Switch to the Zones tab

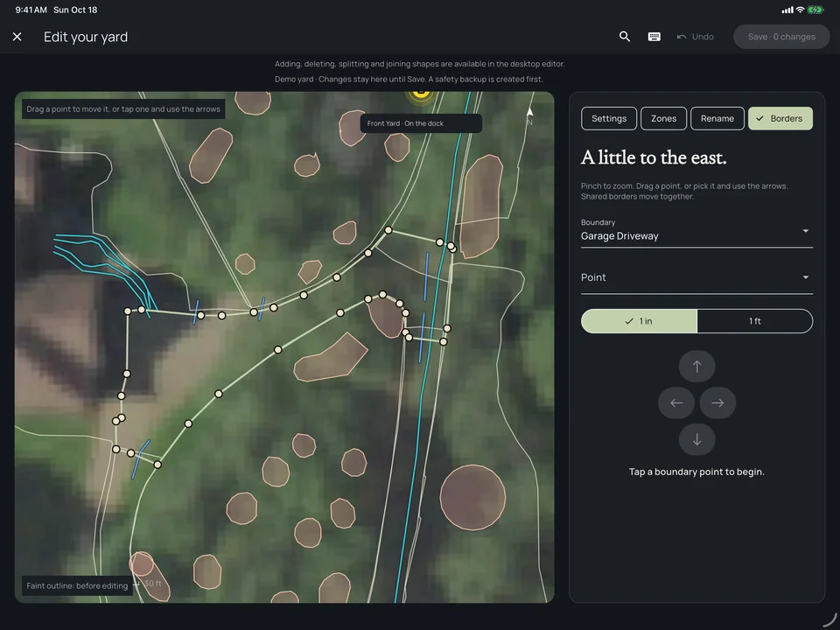coord(664,118)
